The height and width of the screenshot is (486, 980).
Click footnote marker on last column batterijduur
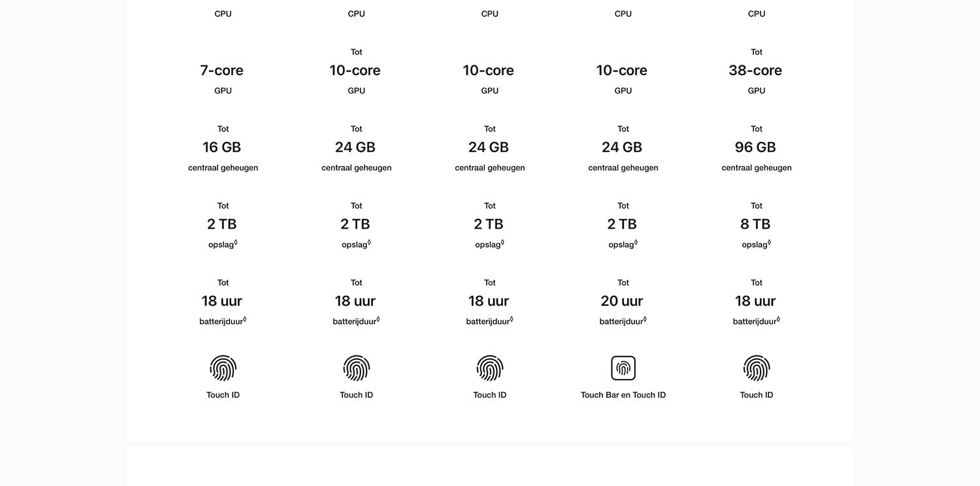pos(778,319)
